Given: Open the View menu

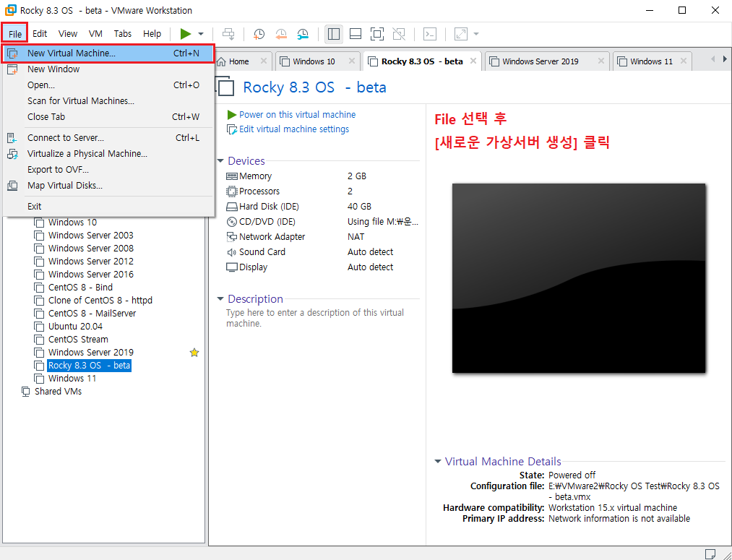Looking at the screenshot, I should coord(68,33).
